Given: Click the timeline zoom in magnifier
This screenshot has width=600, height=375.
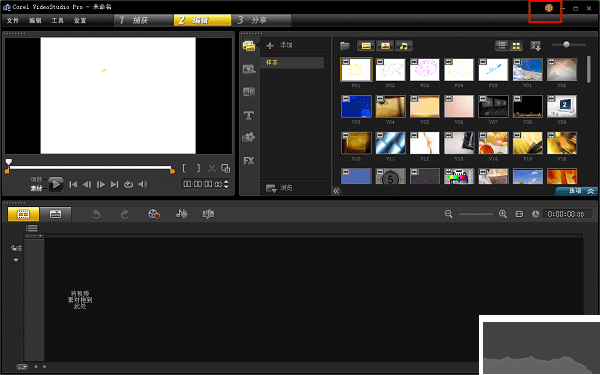Looking at the screenshot, I should coord(503,214).
